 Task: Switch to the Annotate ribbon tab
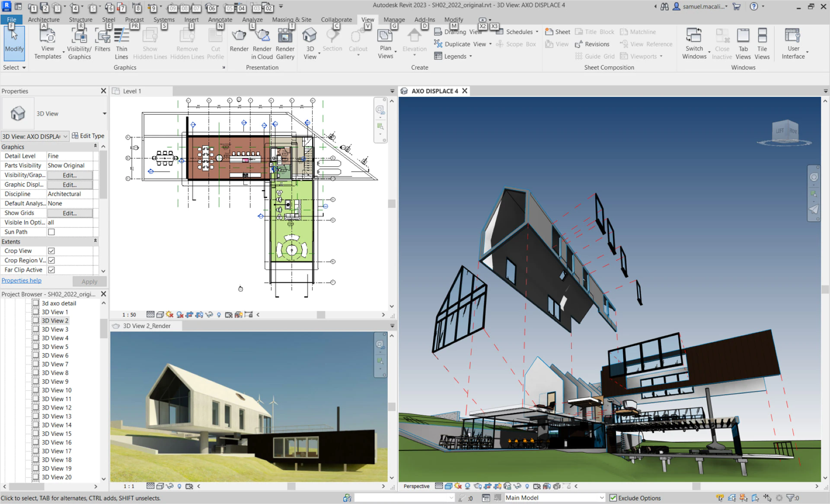(220, 19)
